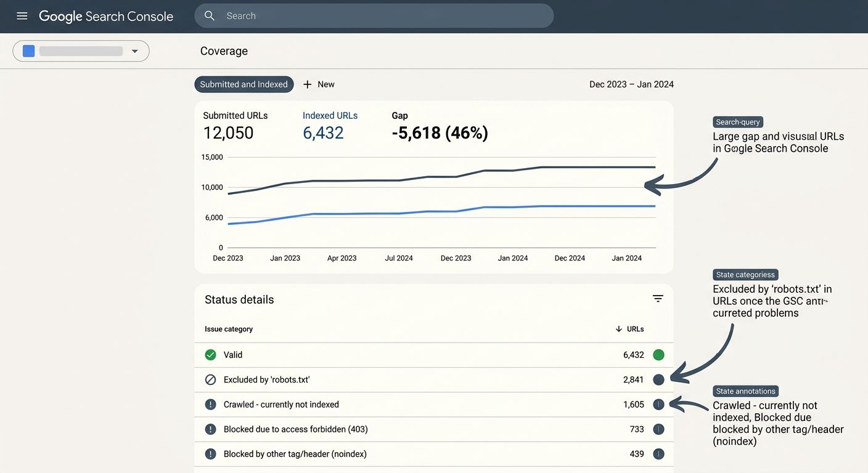868x473 pixels.
Task: Click the green dot in Valid row
Action: 658,355
